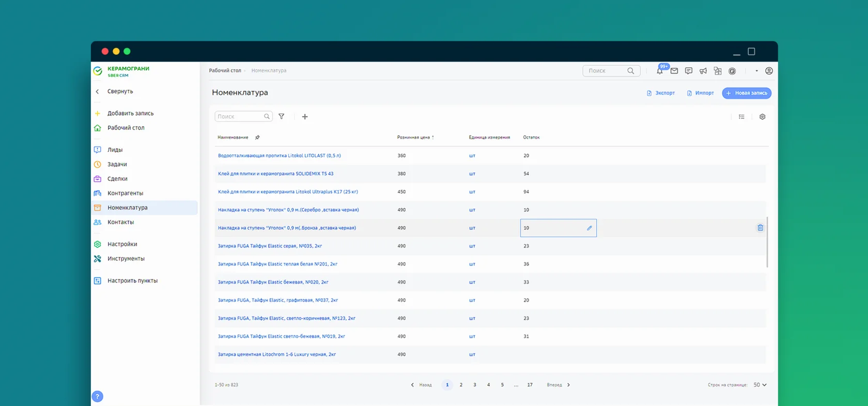Viewport: 868px width, 406px height.
Task: Click the plus icon beside the filter
Action: [x=305, y=117]
